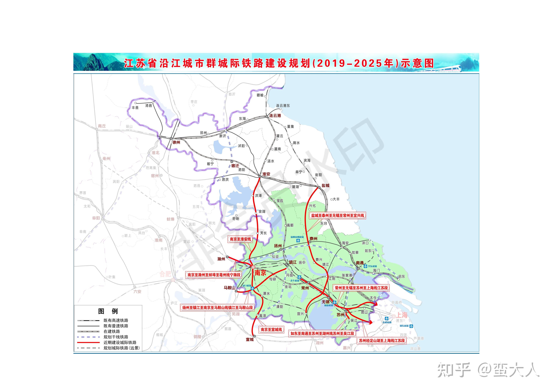Screen dimensions: 554x392
Task: Click the 盐城 station circle marker
Action: [x=319, y=187]
